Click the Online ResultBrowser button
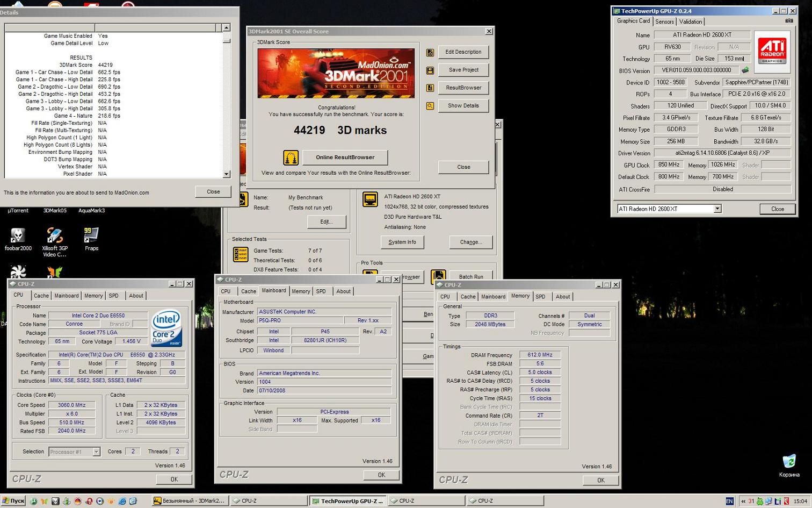Screen dimensions: 812x508 (x=345, y=158)
